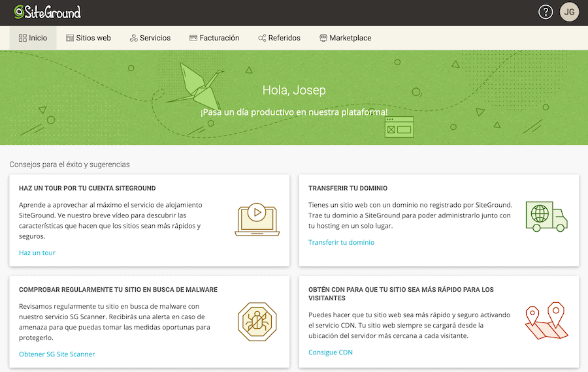The width and height of the screenshot is (588, 372).
Task: Click COMPROBAR REGULARMENTE TU SITIO malware title
Action: click(118, 290)
